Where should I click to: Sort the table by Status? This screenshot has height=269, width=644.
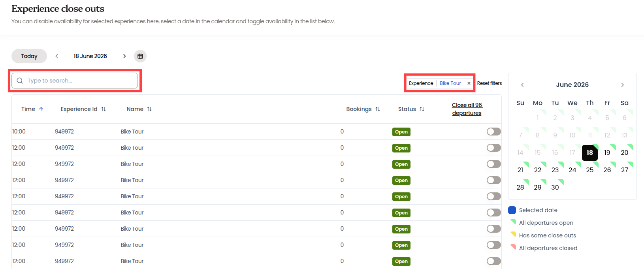[x=411, y=109]
